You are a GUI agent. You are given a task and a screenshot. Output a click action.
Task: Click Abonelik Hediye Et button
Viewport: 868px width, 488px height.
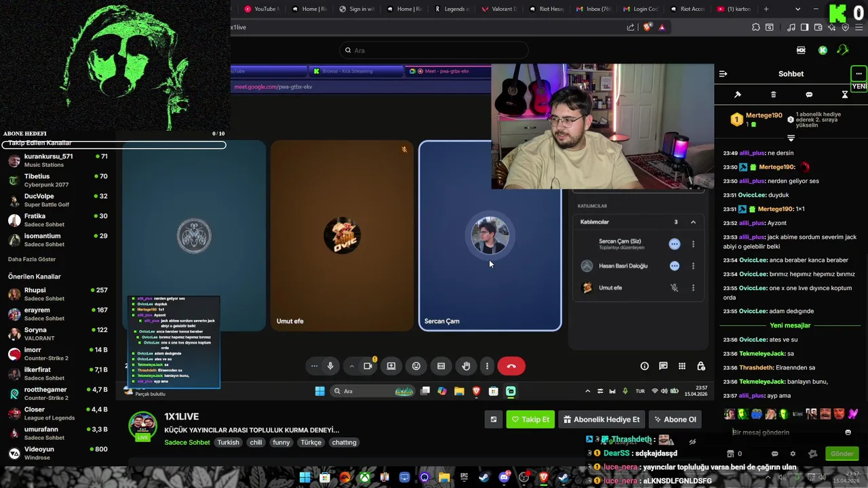point(601,420)
